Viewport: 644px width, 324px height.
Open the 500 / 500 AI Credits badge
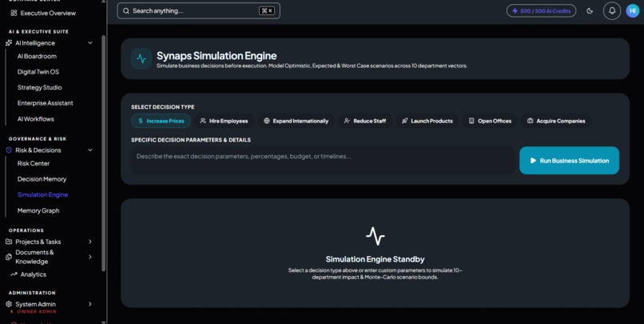click(541, 10)
